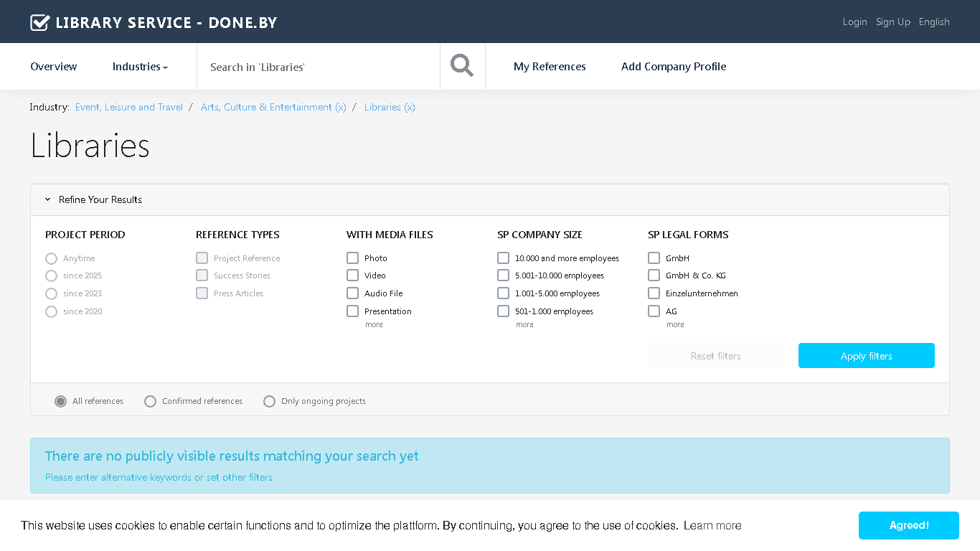This screenshot has height=551, width=980.
Task: Go to My References
Action: point(550,67)
